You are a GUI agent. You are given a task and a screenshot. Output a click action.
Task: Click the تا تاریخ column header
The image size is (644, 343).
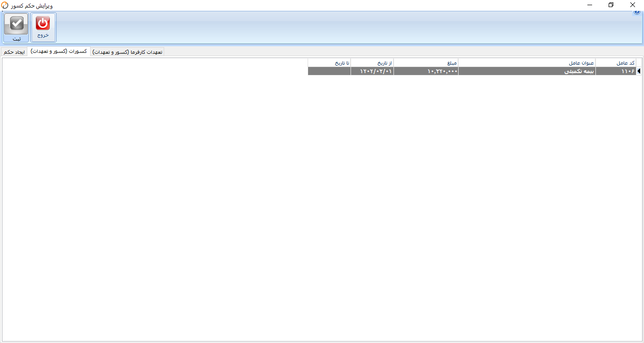tap(329, 63)
